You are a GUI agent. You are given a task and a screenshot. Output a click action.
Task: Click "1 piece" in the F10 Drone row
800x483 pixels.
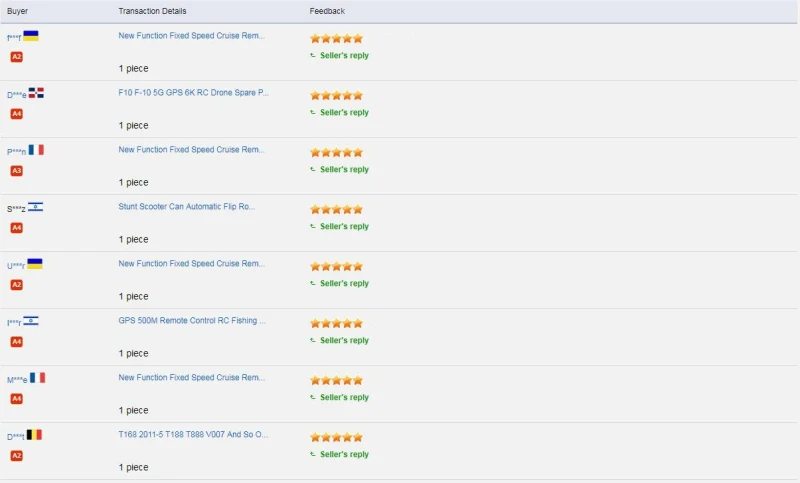[134, 125]
